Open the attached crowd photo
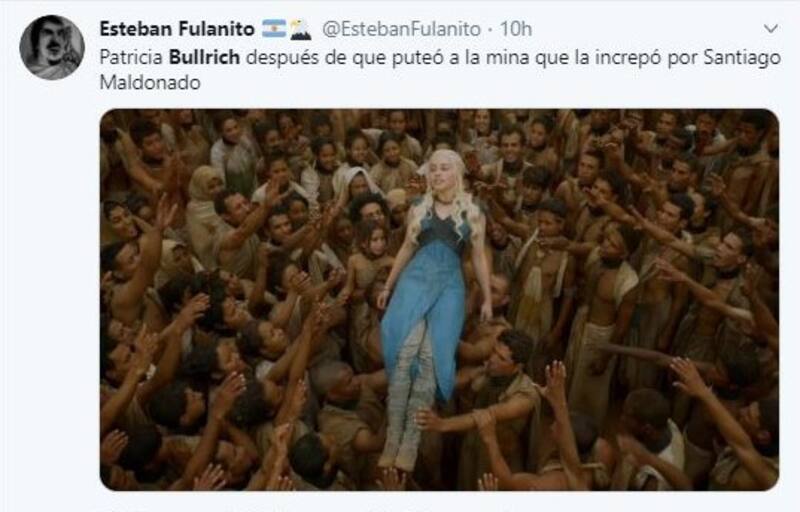The image size is (800, 512). pos(439,300)
